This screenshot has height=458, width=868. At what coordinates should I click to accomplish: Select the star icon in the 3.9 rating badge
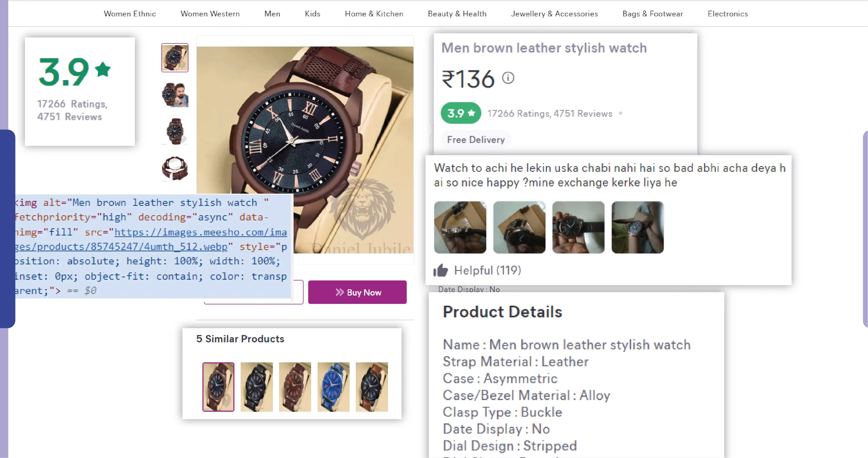pos(471,113)
